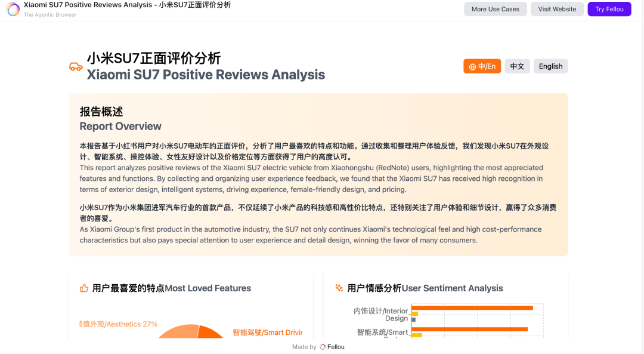
Task: Switch to bilingual 中/En mode
Action: [482, 66]
